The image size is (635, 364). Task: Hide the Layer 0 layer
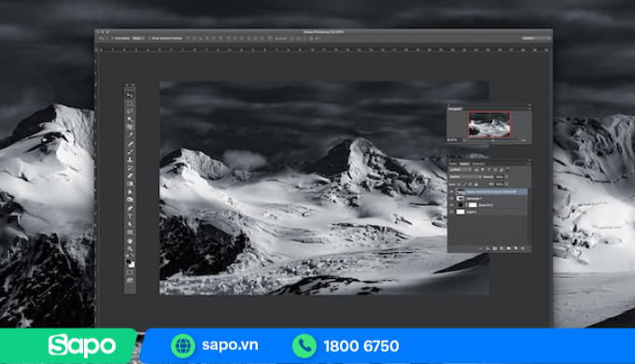point(452,212)
